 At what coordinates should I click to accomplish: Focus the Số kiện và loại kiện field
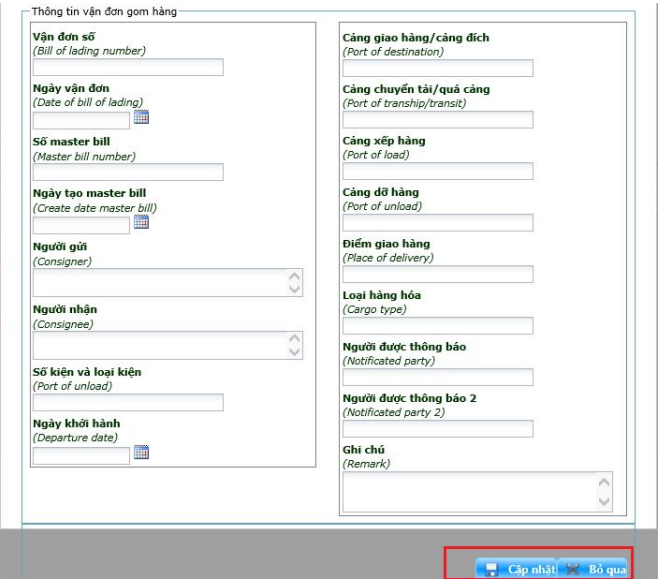coord(128,403)
